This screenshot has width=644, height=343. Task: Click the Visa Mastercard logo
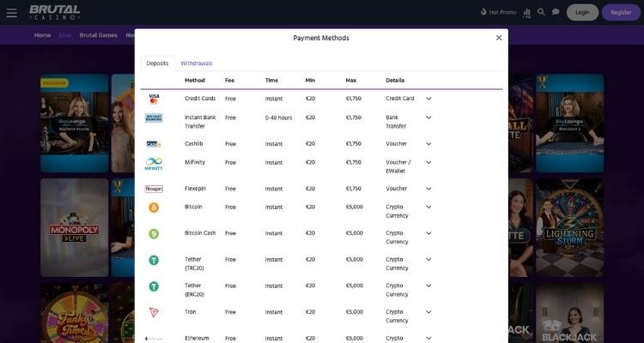[x=154, y=99]
